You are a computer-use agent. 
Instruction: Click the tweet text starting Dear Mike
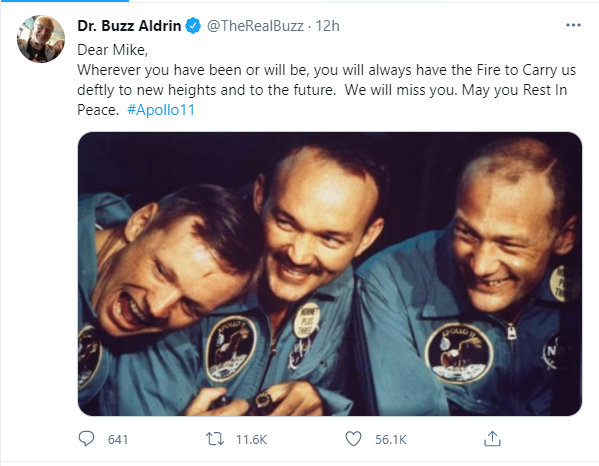(x=327, y=80)
